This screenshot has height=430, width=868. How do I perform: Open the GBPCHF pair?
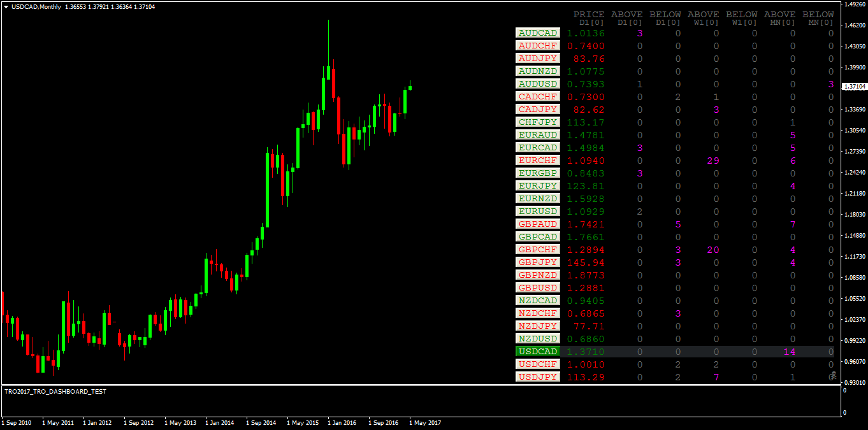pos(538,250)
